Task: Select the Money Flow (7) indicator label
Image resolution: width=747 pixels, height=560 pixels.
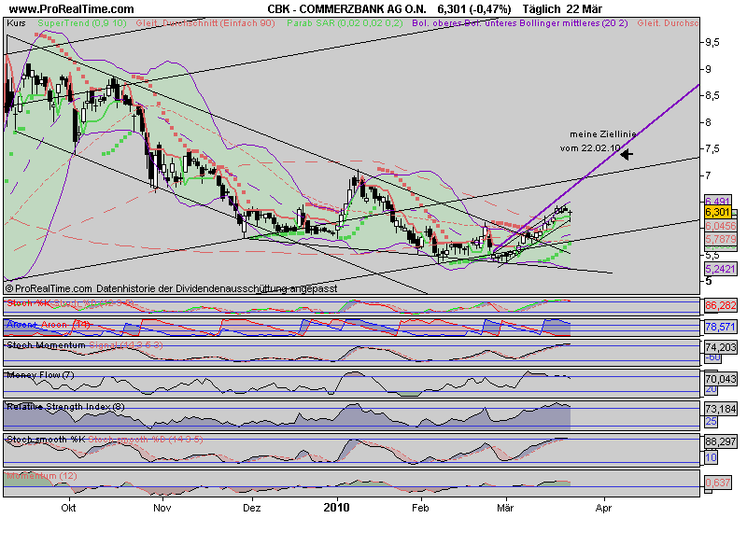Action: (40, 375)
